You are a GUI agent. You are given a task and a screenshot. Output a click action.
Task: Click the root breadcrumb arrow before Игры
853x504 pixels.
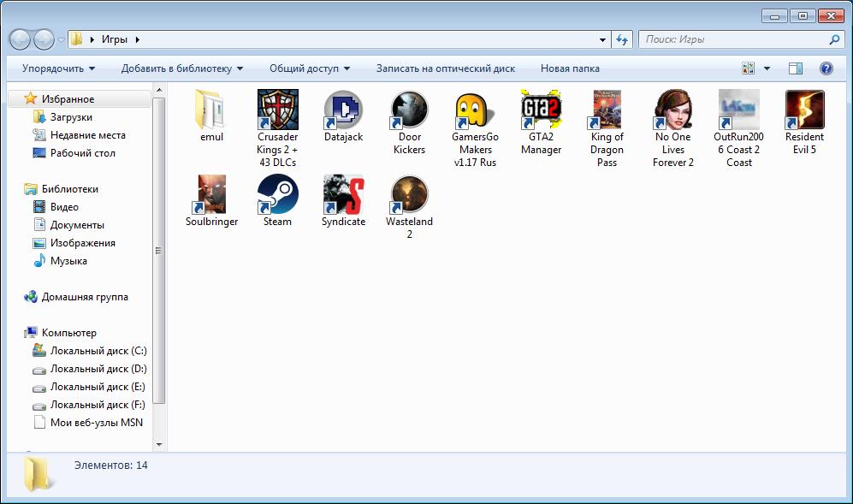pos(92,39)
